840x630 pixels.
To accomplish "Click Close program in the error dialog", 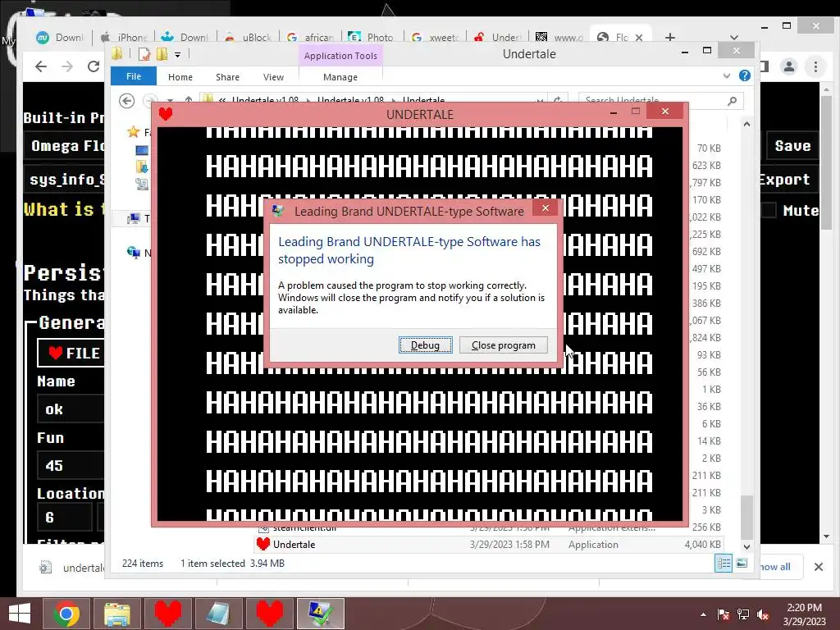I will pyautogui.click(x=503, y=345).
